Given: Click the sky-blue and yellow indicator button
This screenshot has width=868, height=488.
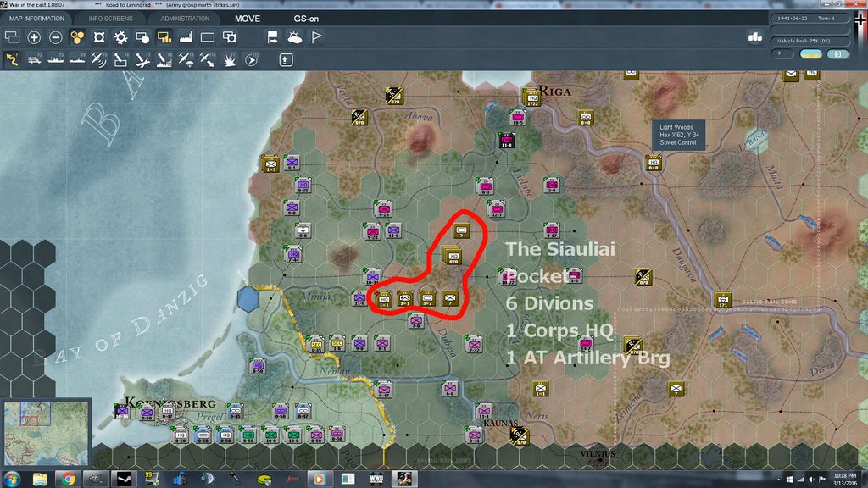Looking at the screenshot, I should [x=811, y=53].
